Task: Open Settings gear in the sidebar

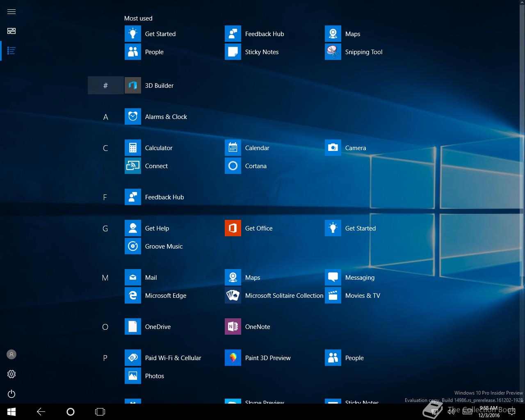Action: (x=11, y=374)
